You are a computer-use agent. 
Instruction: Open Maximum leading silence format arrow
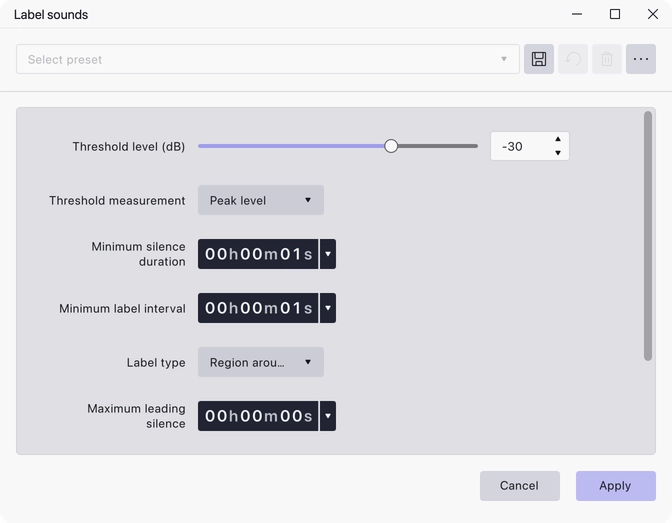click(328, 416)
